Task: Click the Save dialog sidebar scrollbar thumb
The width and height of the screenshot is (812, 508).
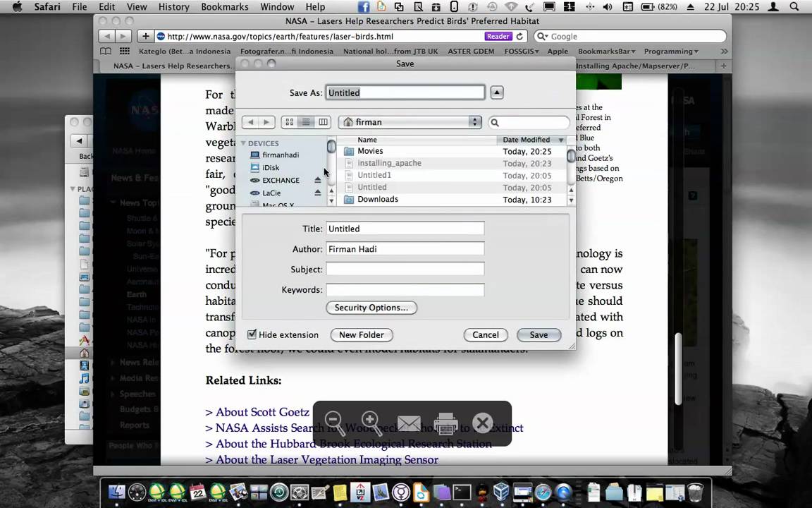Action: tap(331, 147)
